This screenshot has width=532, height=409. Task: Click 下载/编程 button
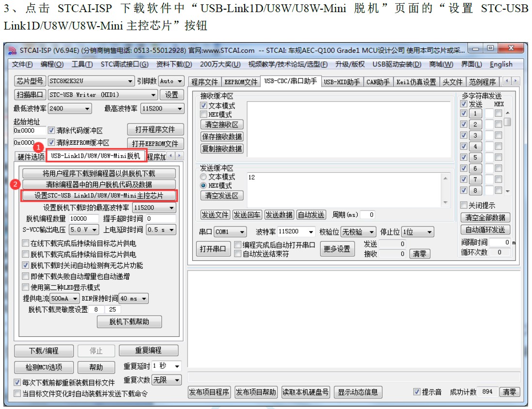[x=44, y=351]
